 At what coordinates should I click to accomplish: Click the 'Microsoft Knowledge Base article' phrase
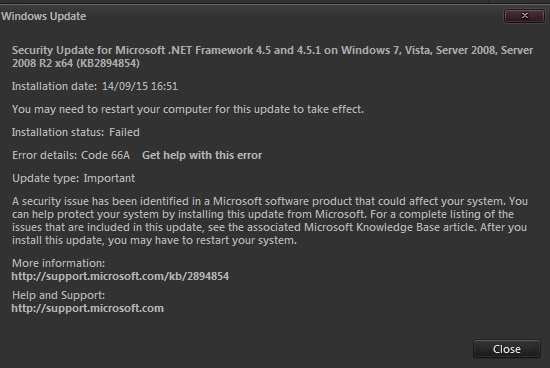click(x=389, y=227)
